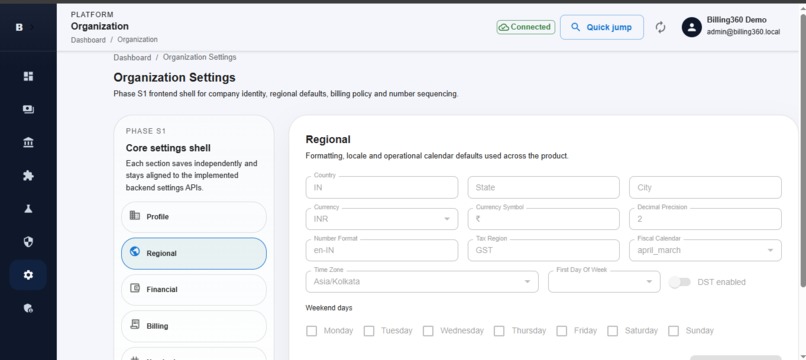Viewport: 806px width, 360px height.
Task: Click the Organization Settings heading
Action: click(174, 78)
